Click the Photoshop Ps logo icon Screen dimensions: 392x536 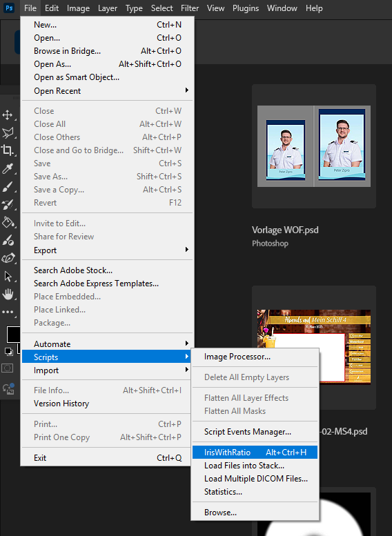coord(9,8)
